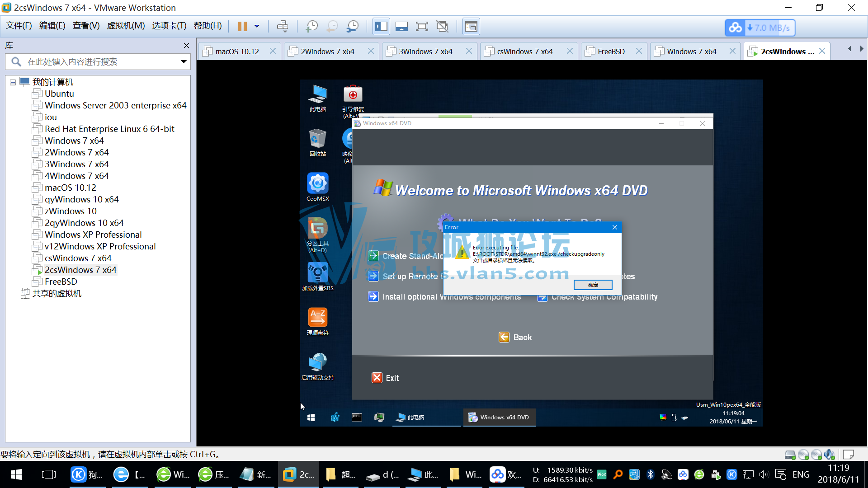
Task: Toggle the thumbnail bar view icon
Action: pyautogui.click(x=401, y=26)
